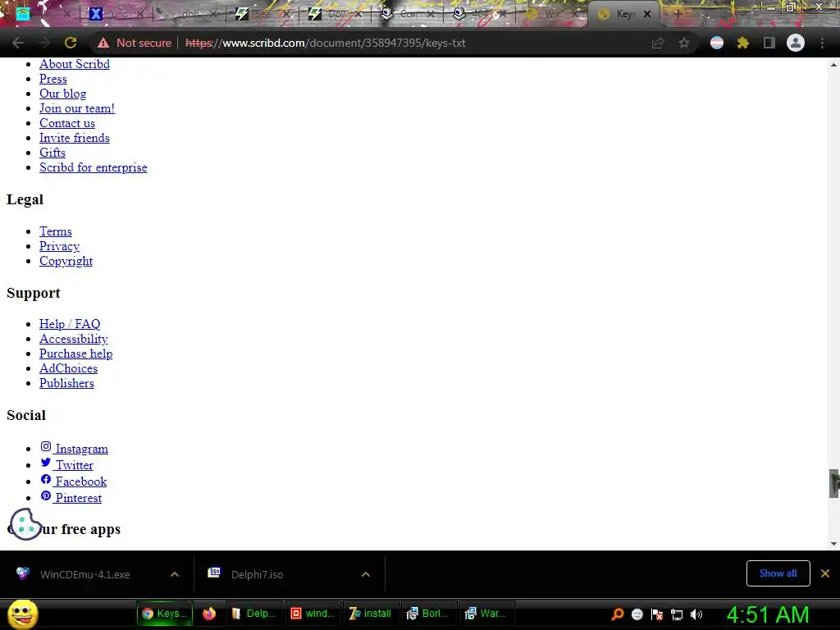Viewport: 840px width, 630px height.
Task: Open the smiley face Start button
Action: (22, 614)
